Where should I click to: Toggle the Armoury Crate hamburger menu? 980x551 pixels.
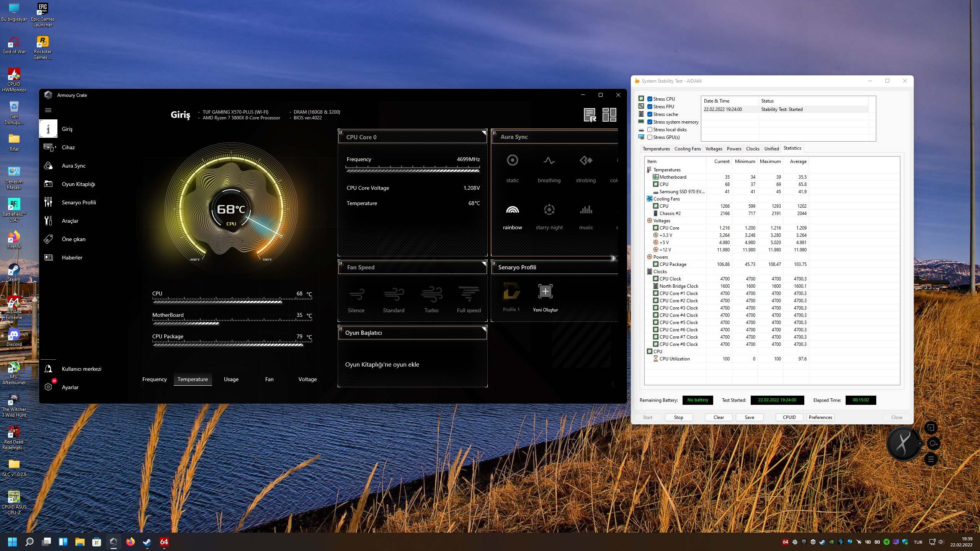pyautogui.click(x=48, y=110)
